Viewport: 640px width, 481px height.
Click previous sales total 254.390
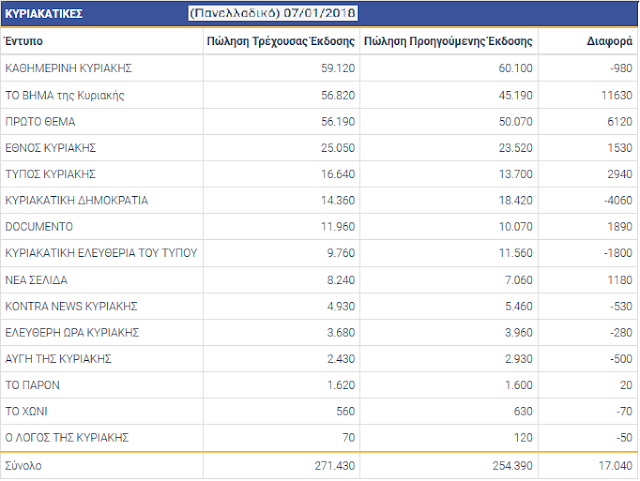point(513,465)
